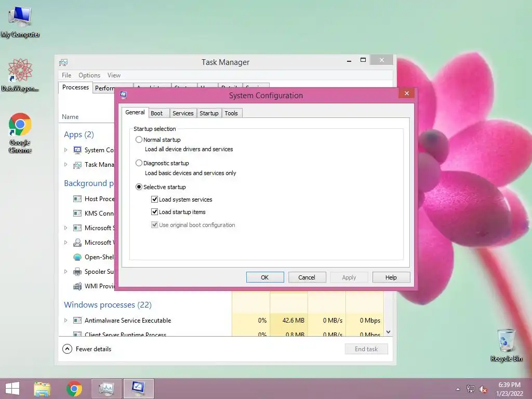Uncheck Load startup items checkbox
Viewport: 532px width, 399px height.
point(154,212)
